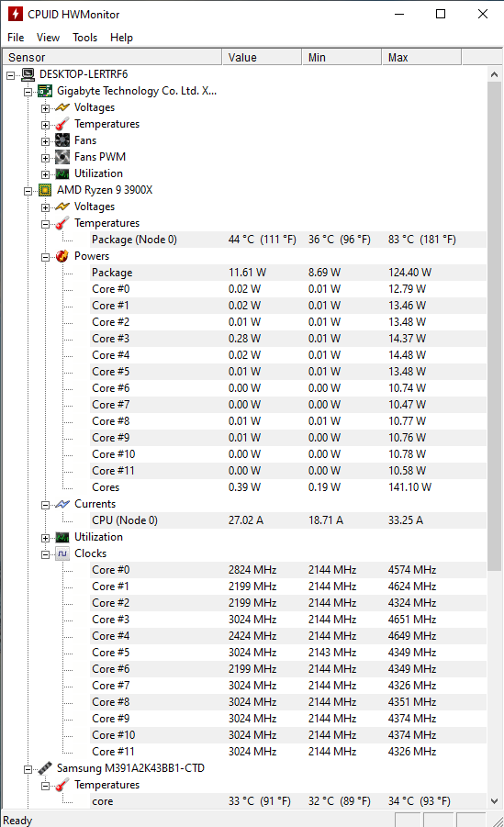Select Core #0 clock row
The image size is (504, 827).
click(288, 570)
